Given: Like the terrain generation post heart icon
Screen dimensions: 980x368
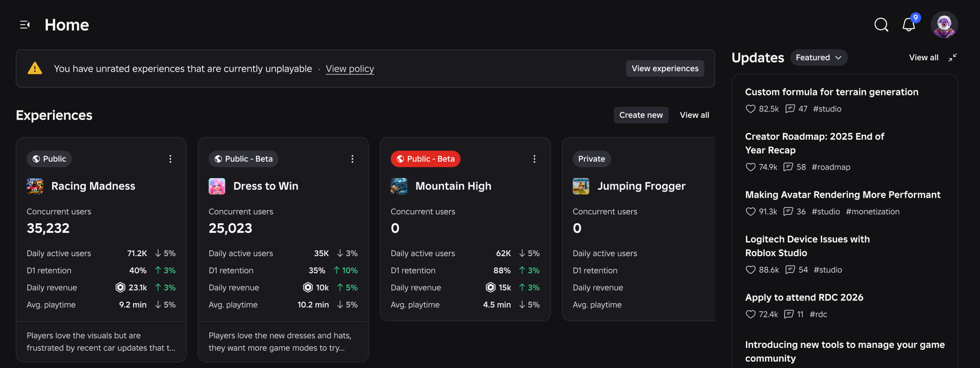Looking at the screenshot, I should point(751,109).
